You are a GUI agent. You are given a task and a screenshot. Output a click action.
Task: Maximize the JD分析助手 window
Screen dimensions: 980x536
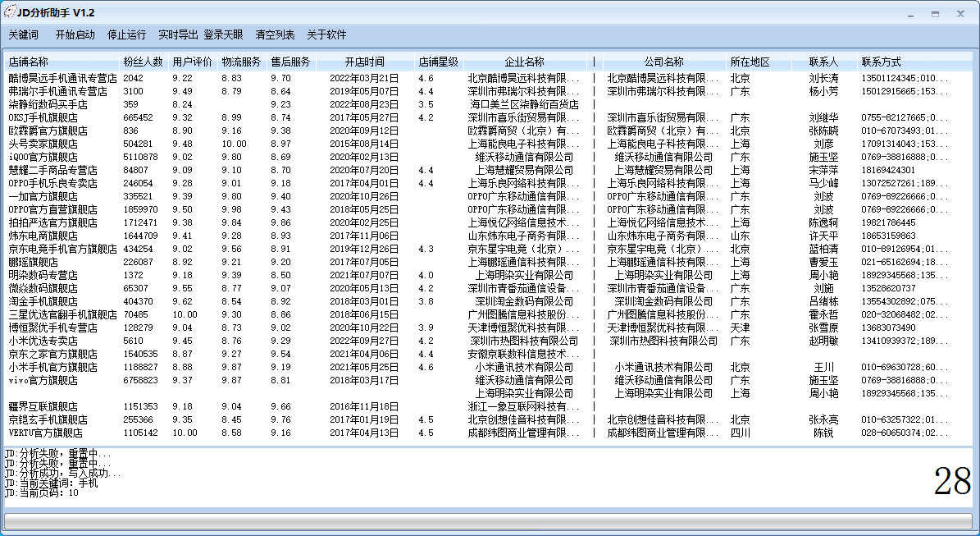click(x=935, y=13)
